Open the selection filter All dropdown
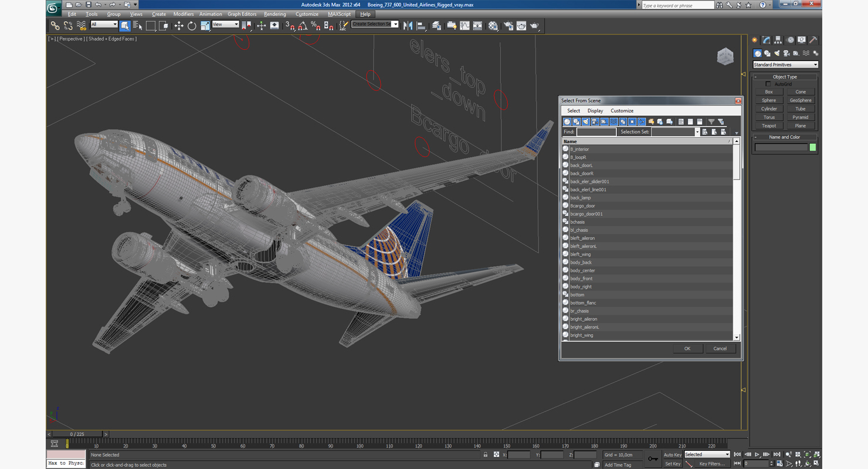Viewport: 868px width, 469px height. (104, 24)
